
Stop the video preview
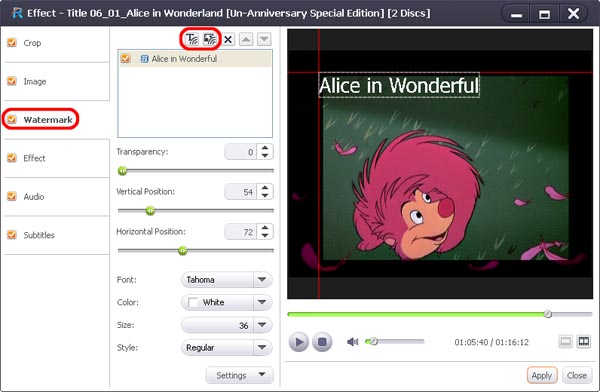[322, 342]
